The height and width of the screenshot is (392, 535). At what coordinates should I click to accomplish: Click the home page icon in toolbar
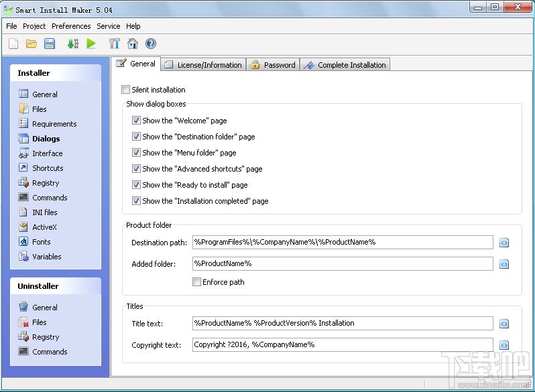tap(132, 44)
